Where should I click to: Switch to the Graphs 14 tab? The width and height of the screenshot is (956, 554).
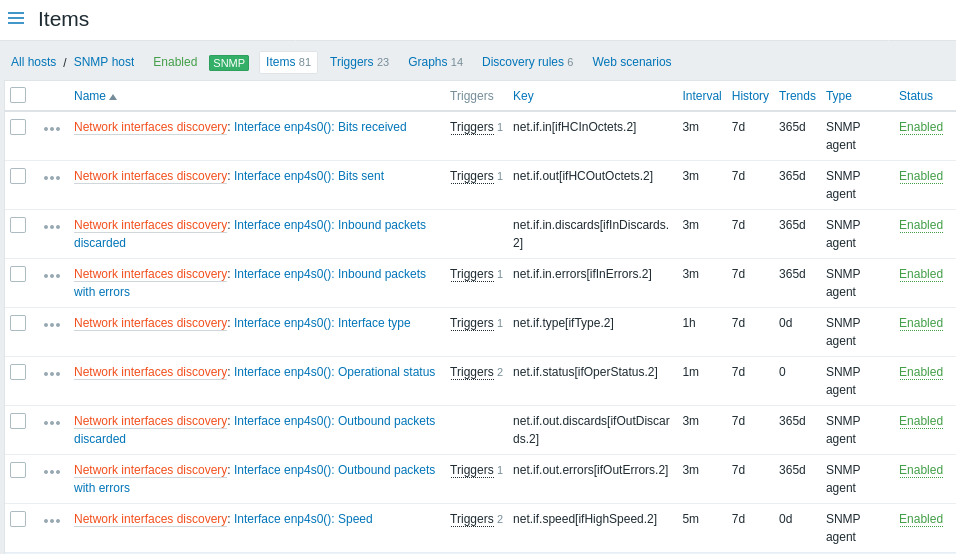(435, 62)
